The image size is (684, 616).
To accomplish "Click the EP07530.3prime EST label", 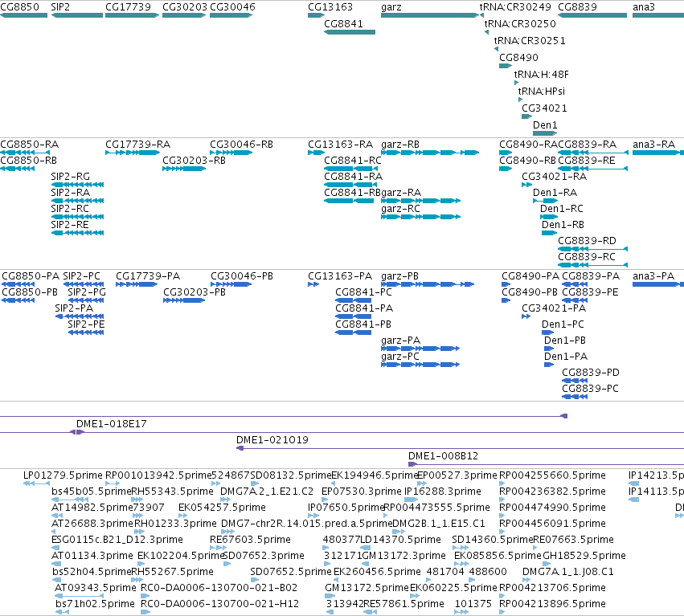I will coord(361,492).
